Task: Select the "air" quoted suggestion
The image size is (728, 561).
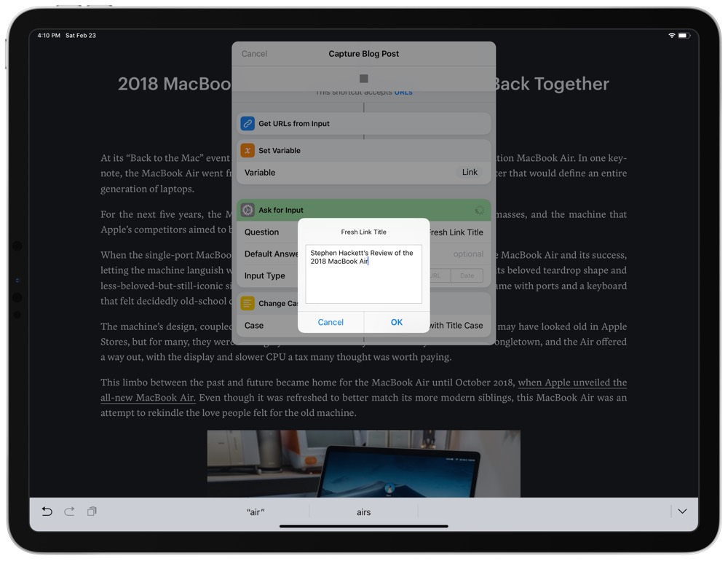Action: coord(256,511)
